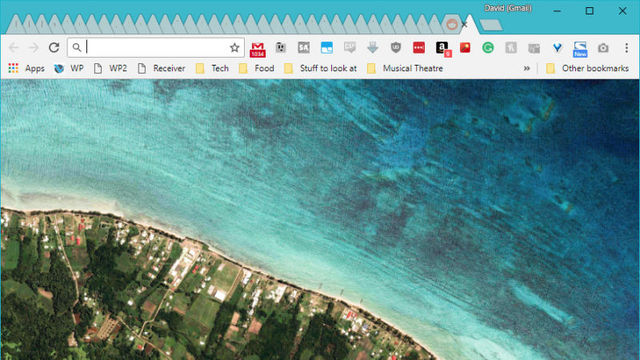
Task: Close the active tab with the X
Action: point(464,24)
